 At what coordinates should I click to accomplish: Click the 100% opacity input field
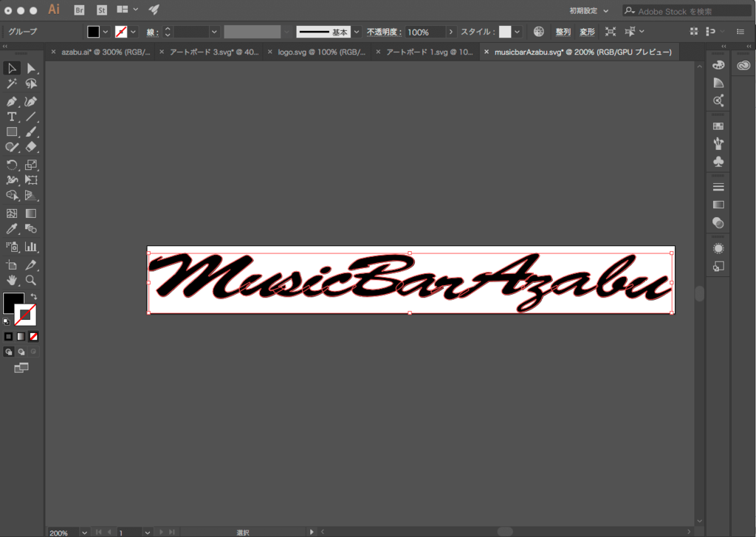click(x=425, y=32)
